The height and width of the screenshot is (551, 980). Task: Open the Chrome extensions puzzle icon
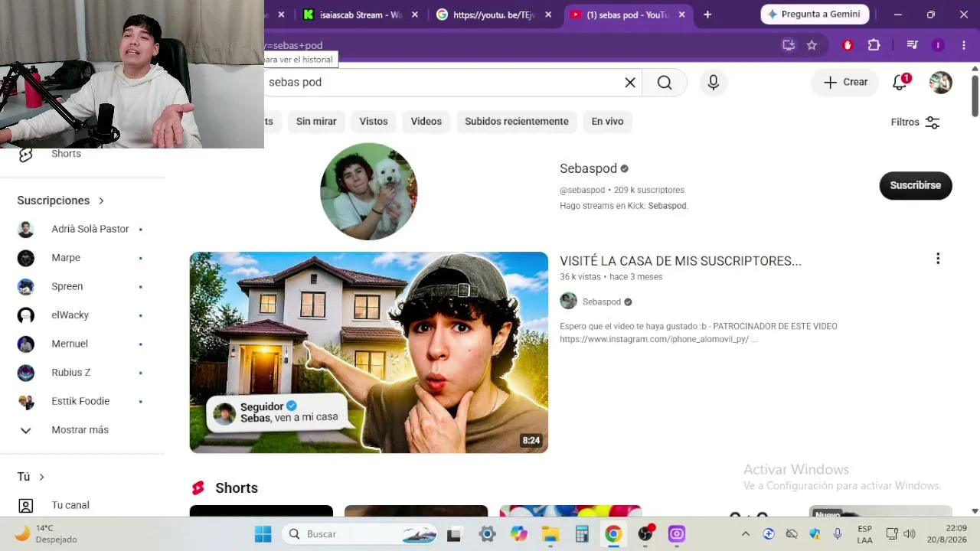[874, 45]
